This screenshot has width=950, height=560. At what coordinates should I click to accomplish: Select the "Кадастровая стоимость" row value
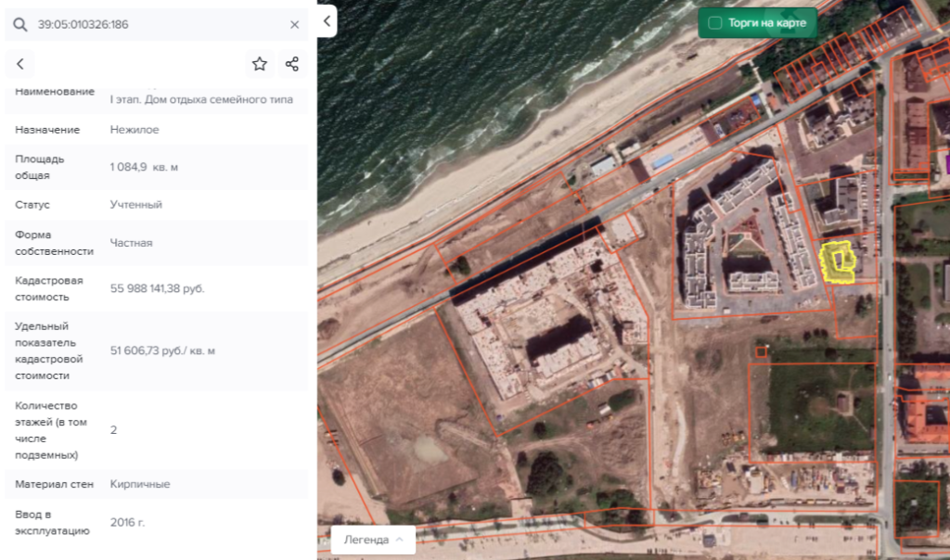coord(157,288)
